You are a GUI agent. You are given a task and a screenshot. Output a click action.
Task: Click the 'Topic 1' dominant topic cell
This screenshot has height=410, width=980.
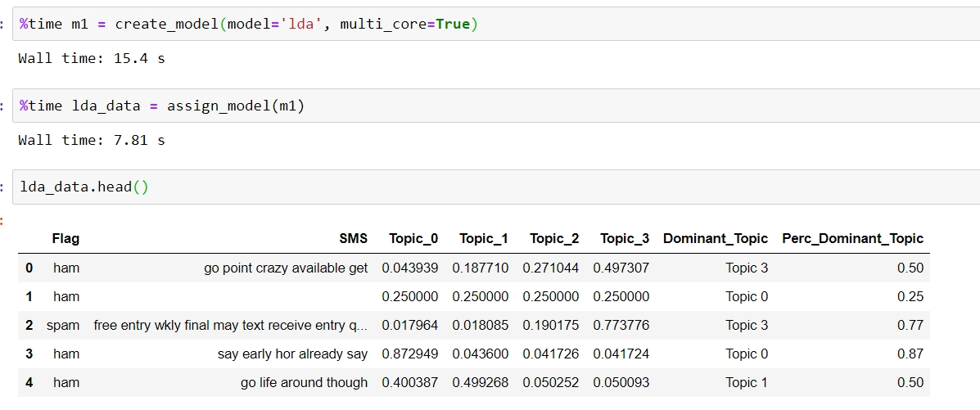747,383
